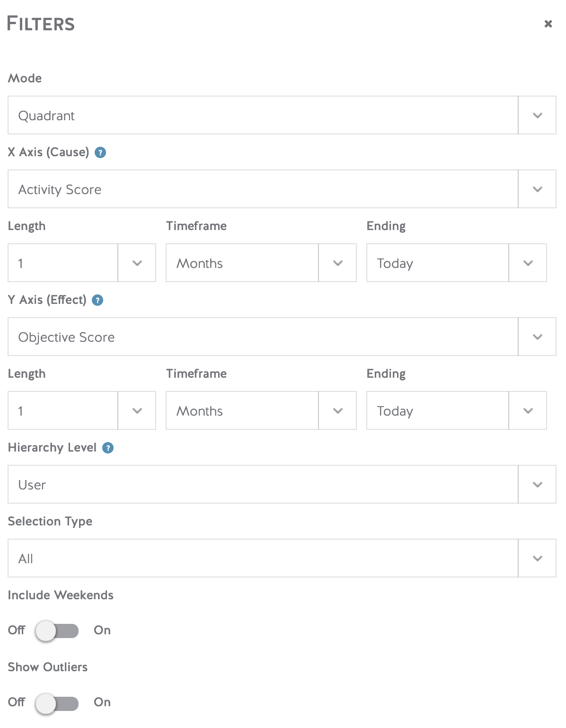
Task: Toggle the Show Outliers switch
Action: click(57, 702)
